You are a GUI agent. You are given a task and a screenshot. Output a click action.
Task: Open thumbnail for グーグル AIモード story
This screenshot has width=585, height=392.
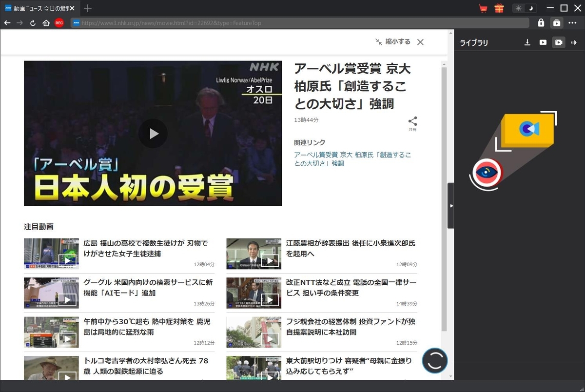[x=51, y=293]
